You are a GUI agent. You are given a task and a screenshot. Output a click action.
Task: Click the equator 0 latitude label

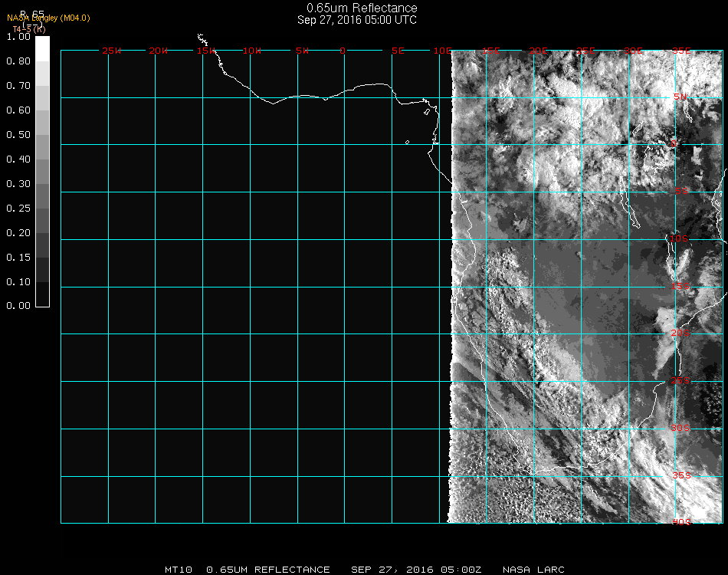click(x=674, y=143)
